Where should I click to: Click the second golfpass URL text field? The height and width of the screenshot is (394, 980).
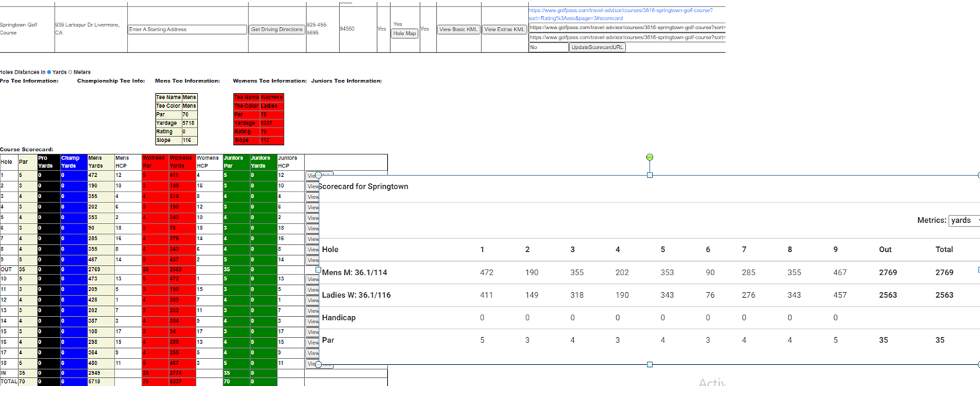click(627, 37)
